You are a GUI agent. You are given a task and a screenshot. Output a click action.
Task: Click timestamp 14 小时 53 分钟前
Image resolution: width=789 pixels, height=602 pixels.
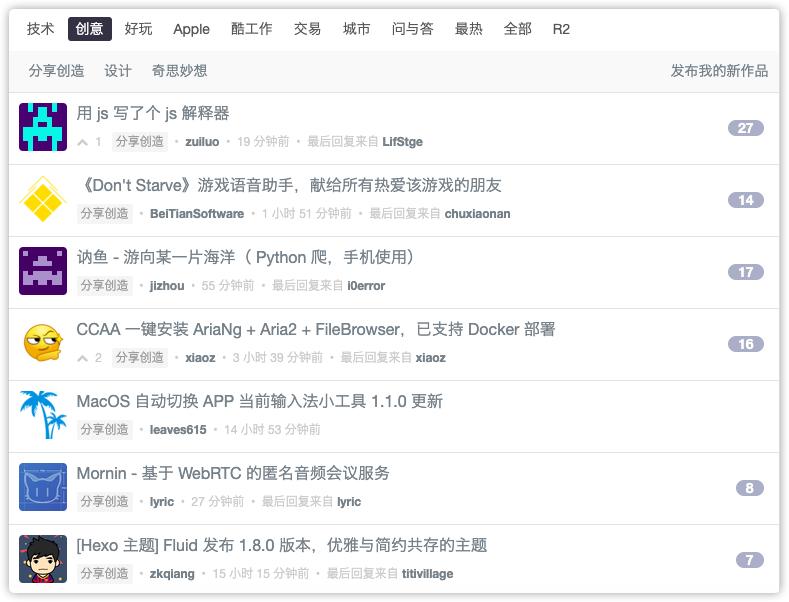coord(272,430)
